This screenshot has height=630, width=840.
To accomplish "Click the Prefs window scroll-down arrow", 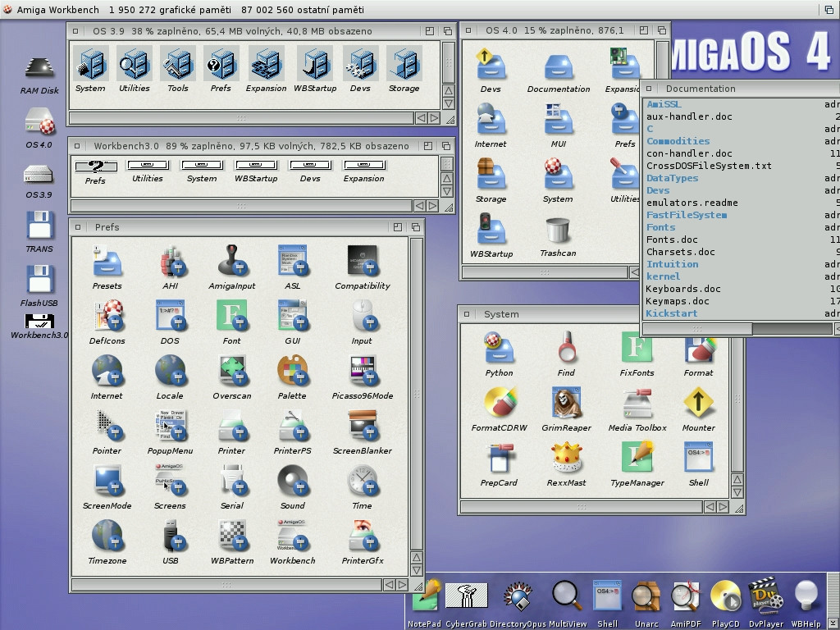I will pos(416,568).
